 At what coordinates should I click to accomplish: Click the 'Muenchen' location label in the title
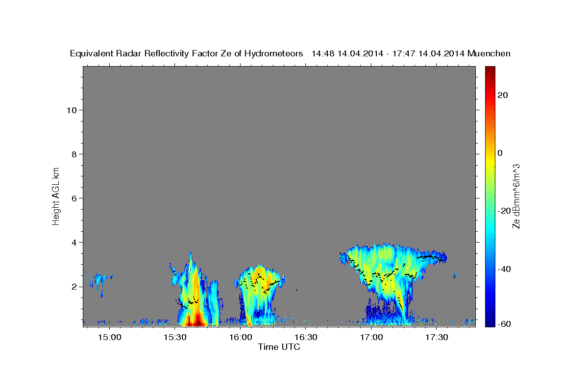(x=490, y=54)
